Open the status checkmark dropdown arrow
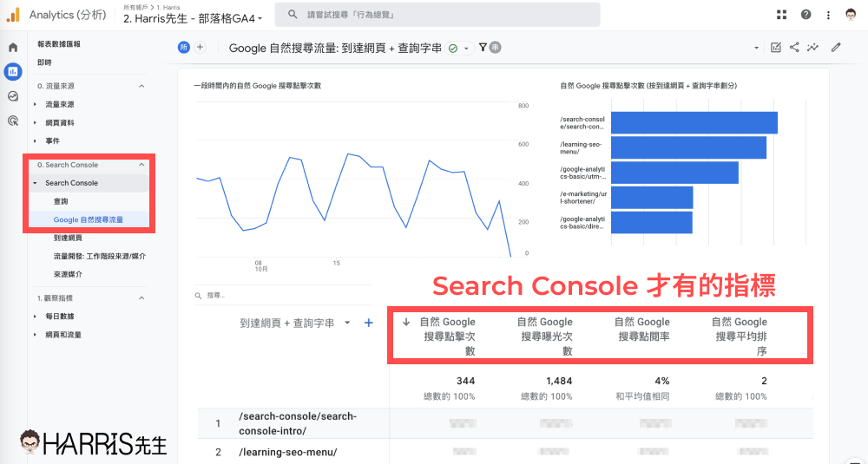Viewport: 868px width, 464px height. pos(466,49)
